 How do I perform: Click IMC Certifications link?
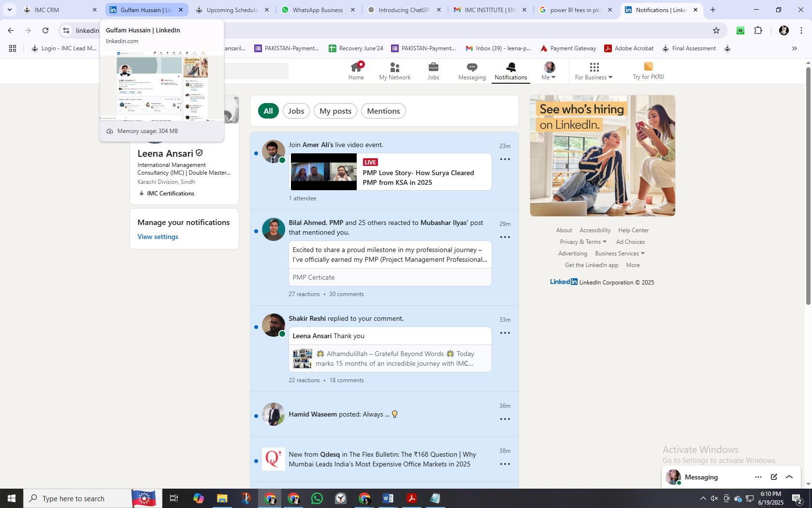170,193
